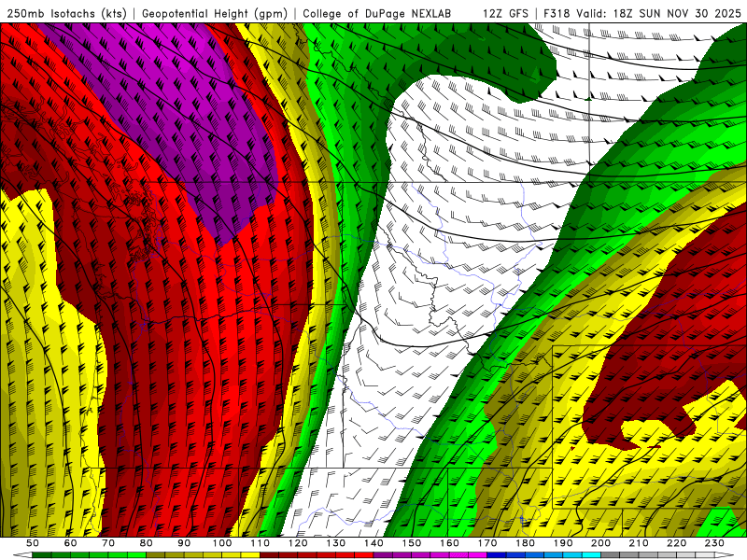The height and width of the screenshot is (560, 747).
Task: Click the 70 label on the colorbar
Action: tap(108, 543)
